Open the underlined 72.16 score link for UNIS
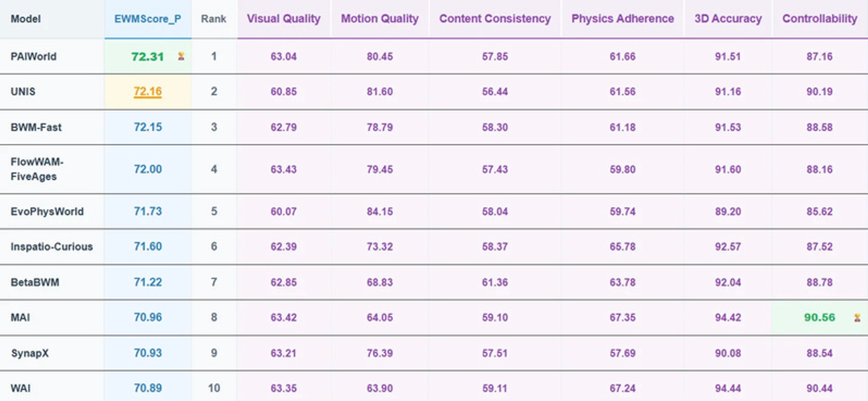 pos(148,91)
